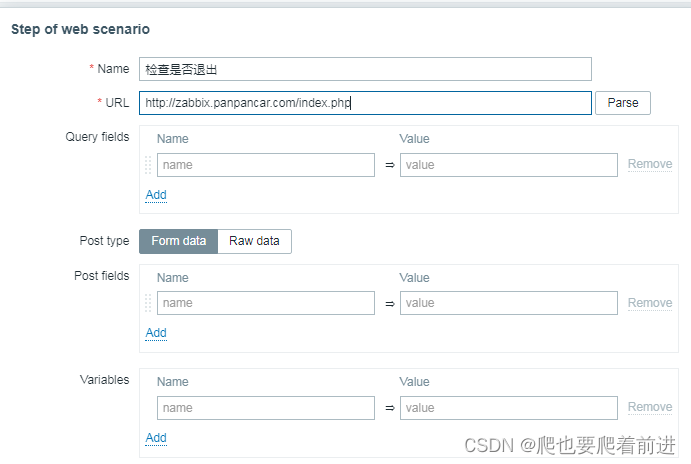
Task: Click the step Name input field
Action: [365, 69]
